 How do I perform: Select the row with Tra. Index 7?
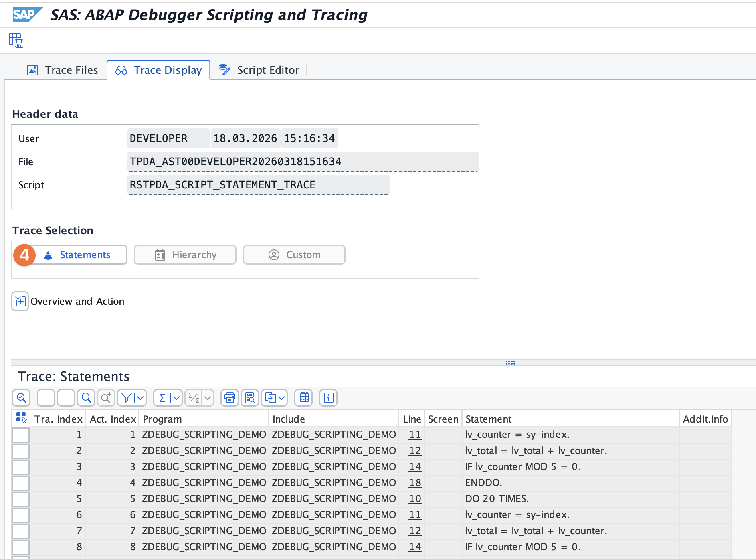[21, 531]
